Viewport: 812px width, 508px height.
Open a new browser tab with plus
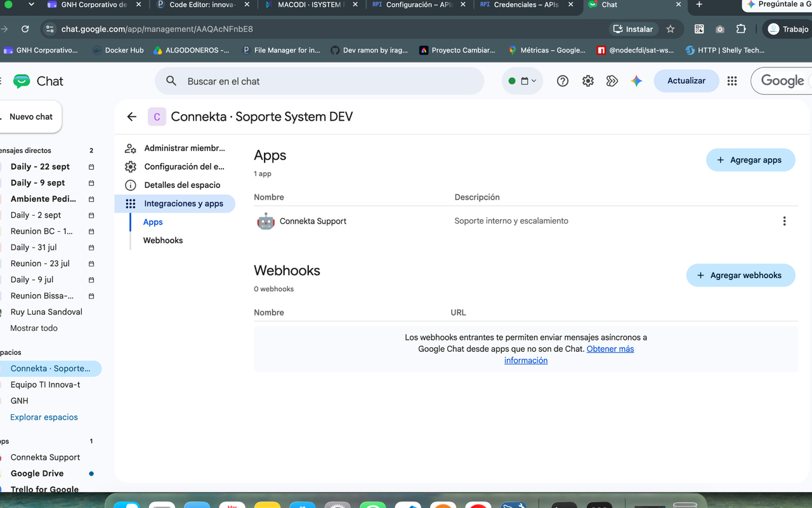coord(699,4)
